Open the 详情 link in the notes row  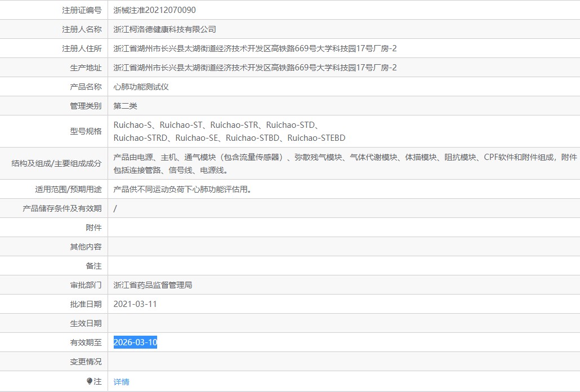tap(121, 382)
